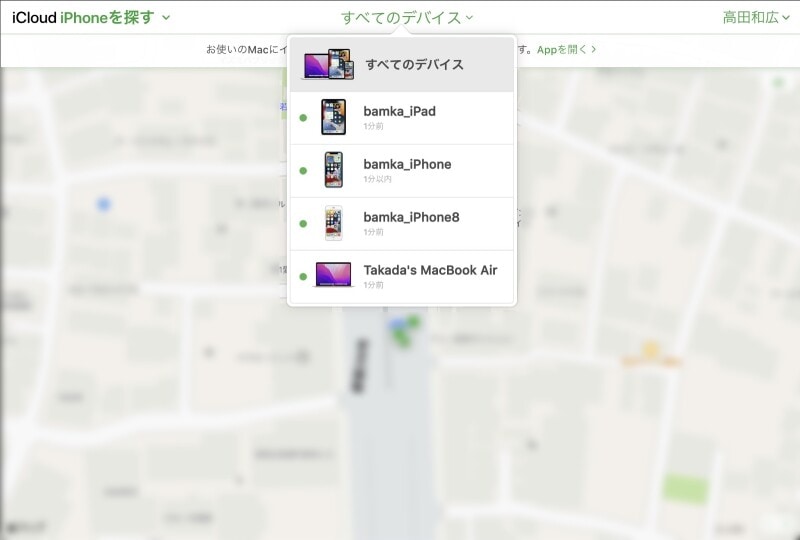
Task: Select the green device location pin on map
Action: tap(403, 334)
